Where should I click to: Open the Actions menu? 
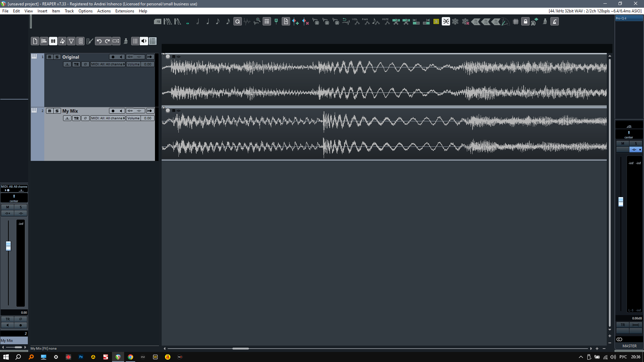[104, 11]
